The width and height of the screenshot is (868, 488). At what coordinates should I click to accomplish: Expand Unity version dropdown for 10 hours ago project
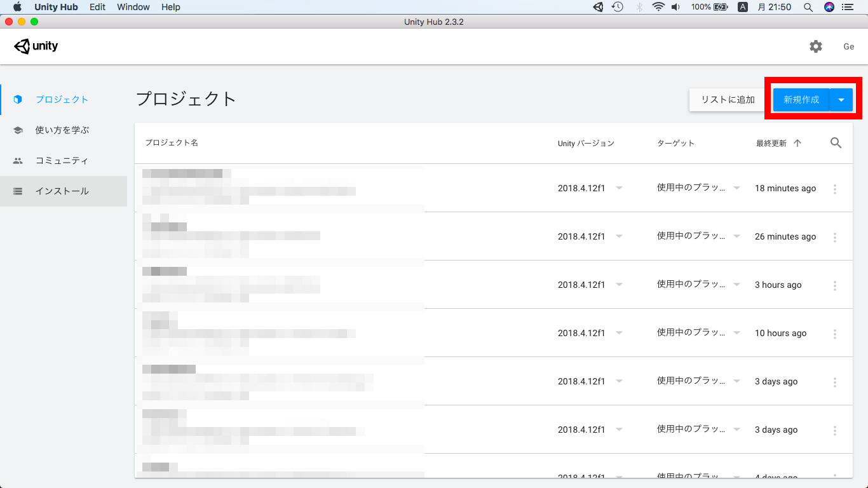point(619,333)
